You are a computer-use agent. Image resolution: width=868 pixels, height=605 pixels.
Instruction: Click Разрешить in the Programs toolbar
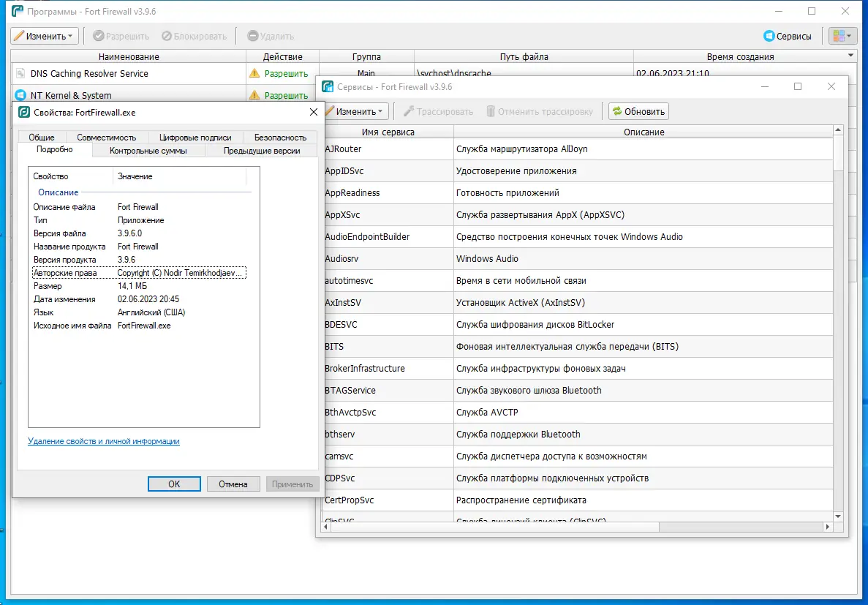click(x=121, y=36)
